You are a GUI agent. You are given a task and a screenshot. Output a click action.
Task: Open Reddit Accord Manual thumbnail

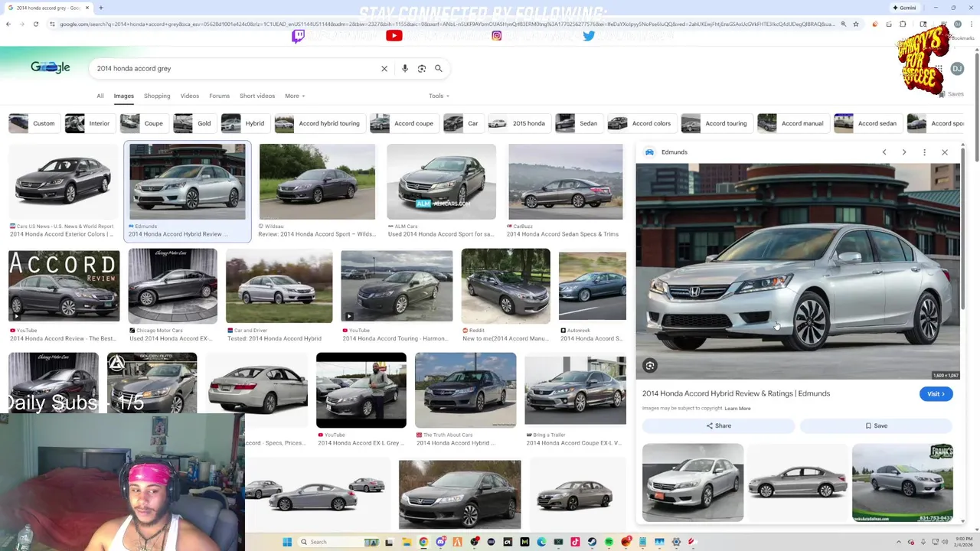(505, 285)
